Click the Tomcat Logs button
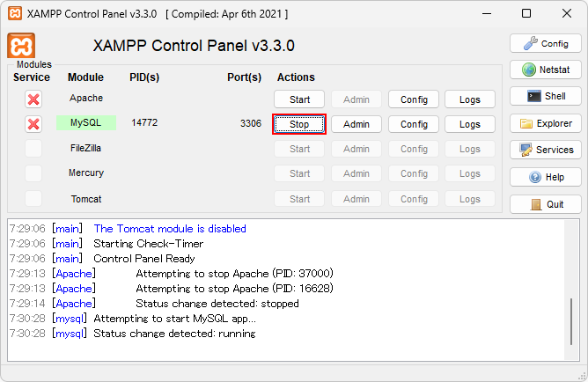Screen dimensions: 588x382 (470, 199)
